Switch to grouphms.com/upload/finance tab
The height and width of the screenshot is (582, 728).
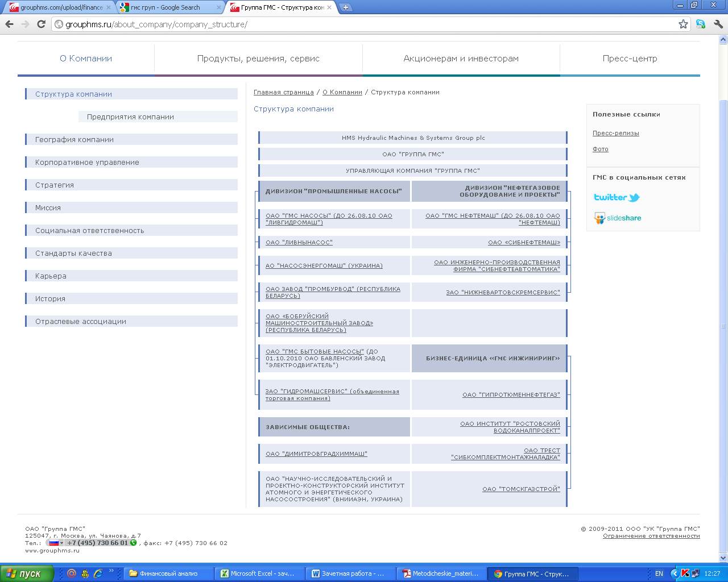60,7
